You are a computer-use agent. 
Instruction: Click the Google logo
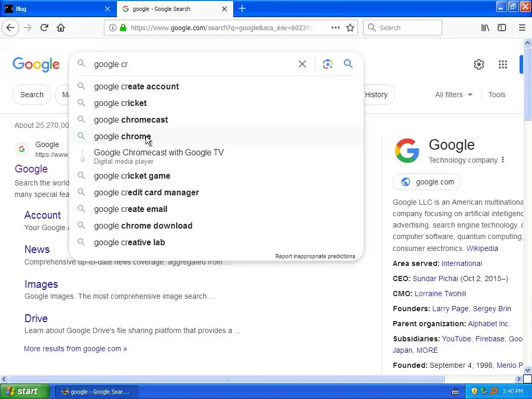point(36,64)
